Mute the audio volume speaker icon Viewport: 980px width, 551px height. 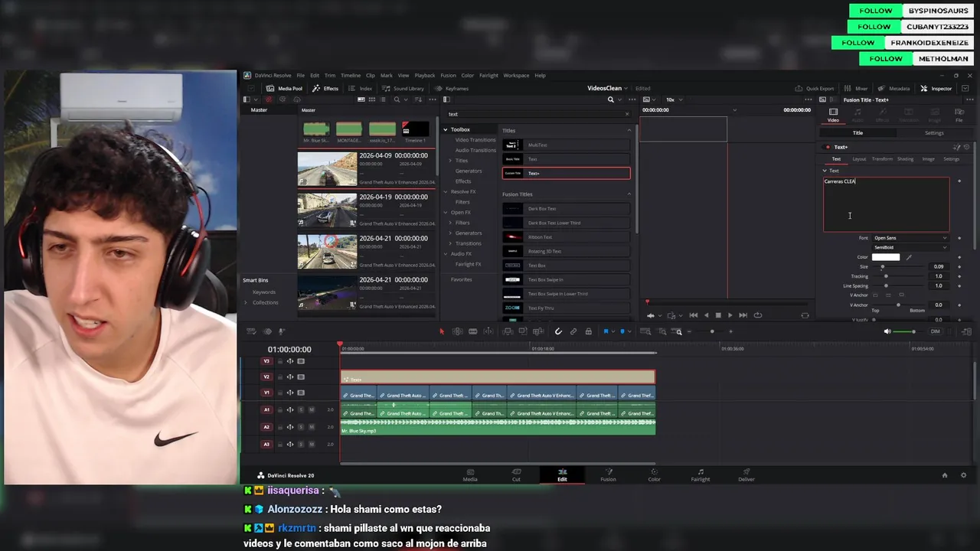[887, 331]
